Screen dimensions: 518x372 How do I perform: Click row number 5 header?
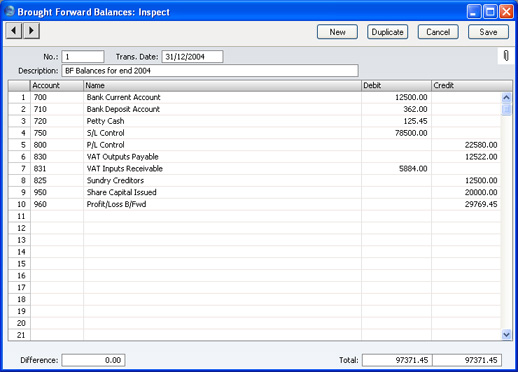click(x=19, y=145)
